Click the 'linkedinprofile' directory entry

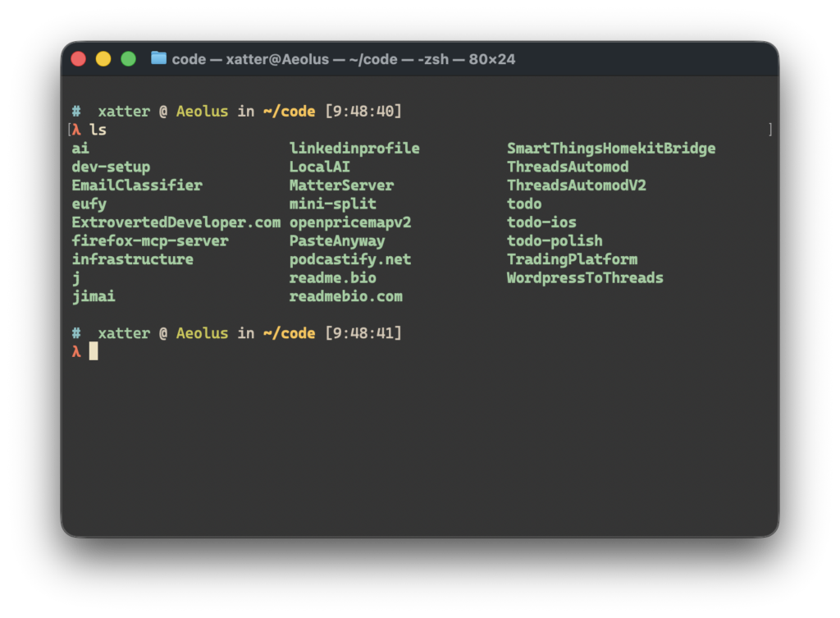(x=354, y=149)
